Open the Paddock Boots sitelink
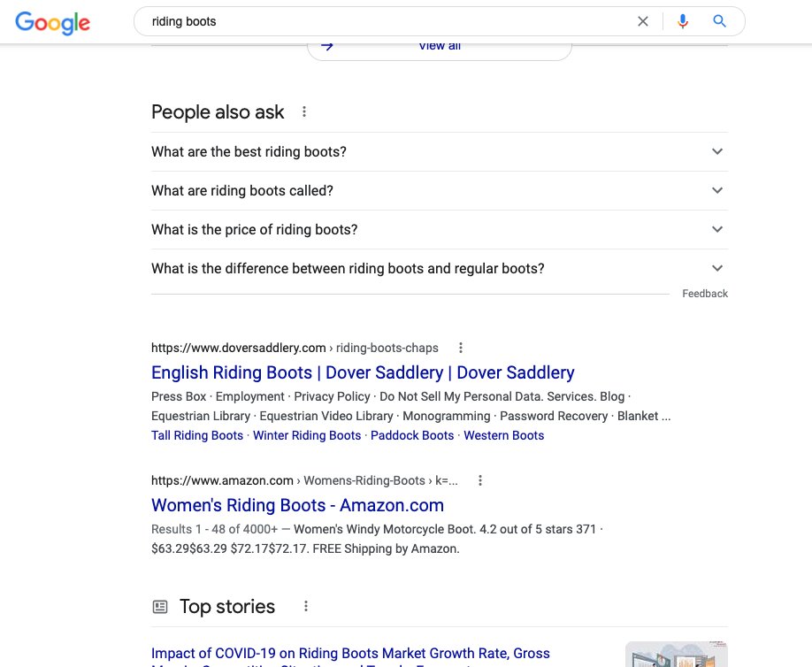The width and height of the screenshot is (812, 667). [412, 435]
